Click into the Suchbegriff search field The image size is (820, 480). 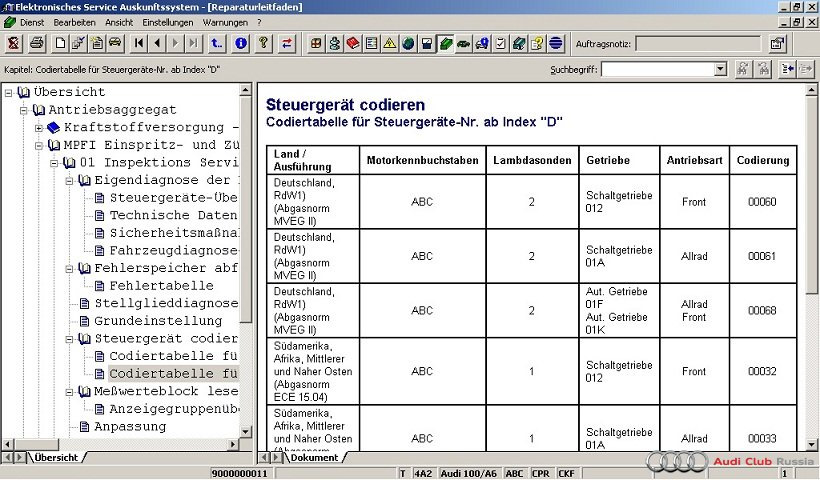coord(658,69)
